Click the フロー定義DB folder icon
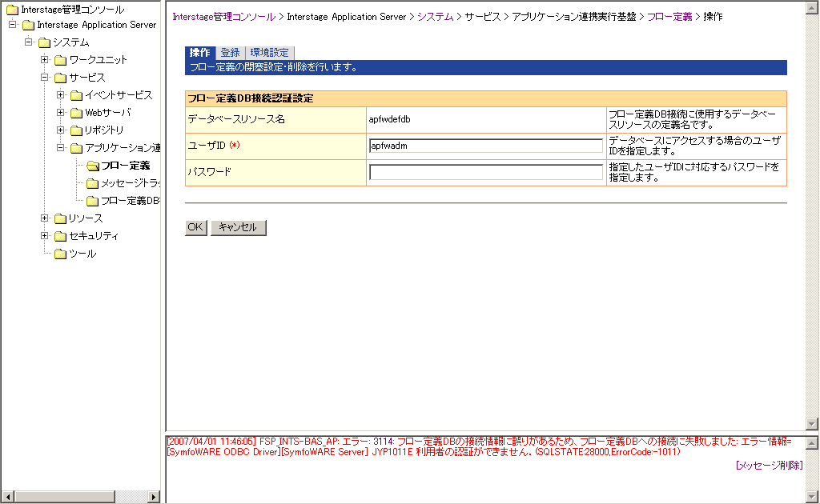Viewport: 820px width, 504px height. point(93,201)
